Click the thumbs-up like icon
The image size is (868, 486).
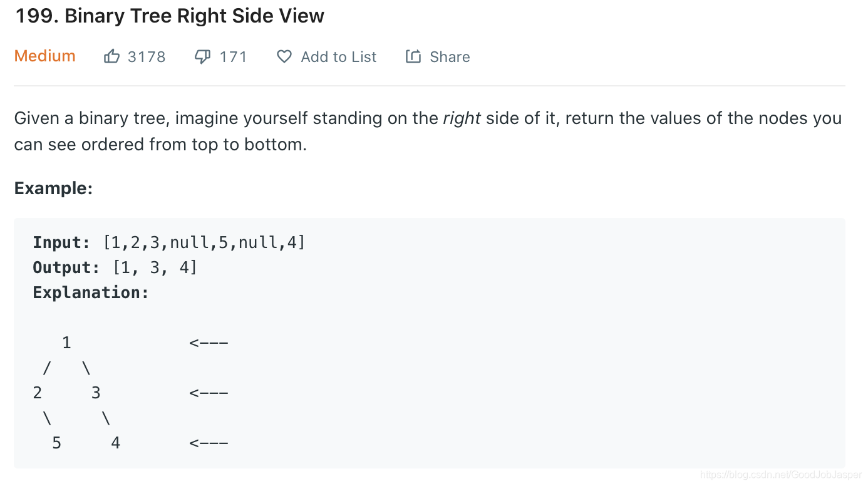tap(111, 57)
